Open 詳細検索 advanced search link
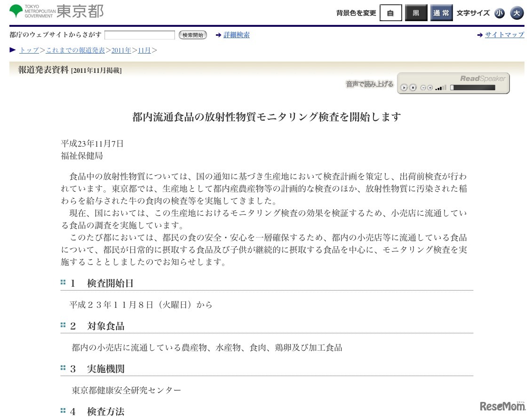This screenshot has height=417, width=532. tap(237, 35)
